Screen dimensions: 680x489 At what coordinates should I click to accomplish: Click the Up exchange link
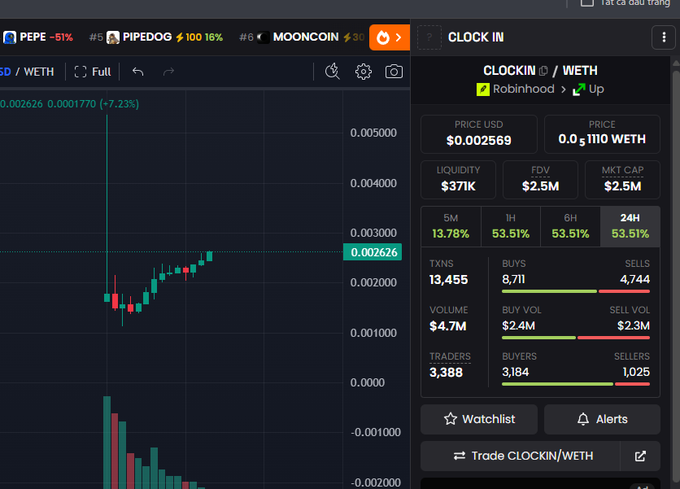pos(588,90)
